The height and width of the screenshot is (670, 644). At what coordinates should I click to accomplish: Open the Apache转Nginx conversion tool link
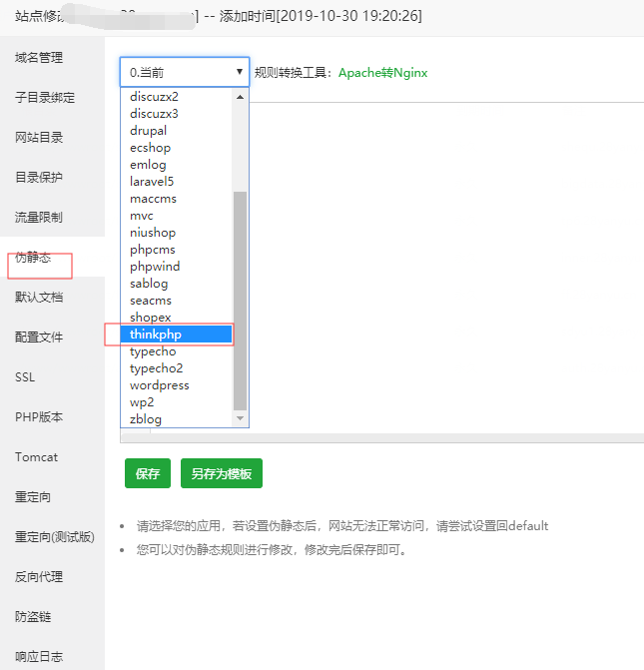coord(382,73)
